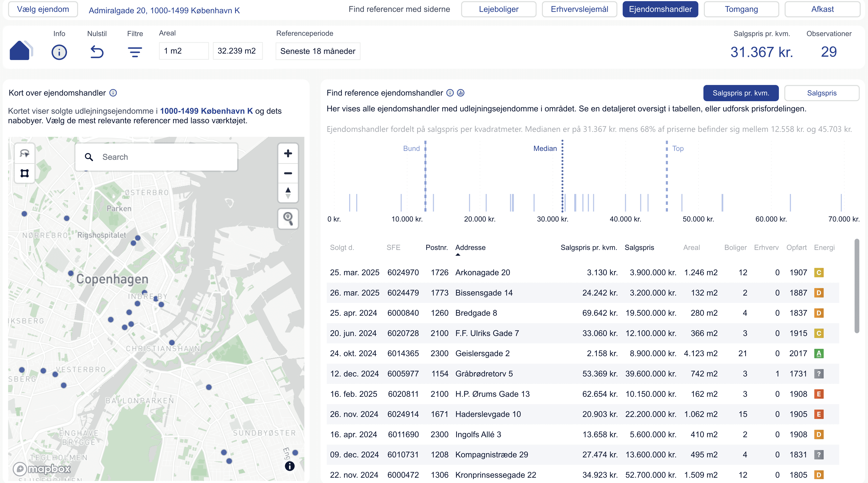868x483 pixels.
Task: Open the Info circle icon
Action: pos(59,52)
